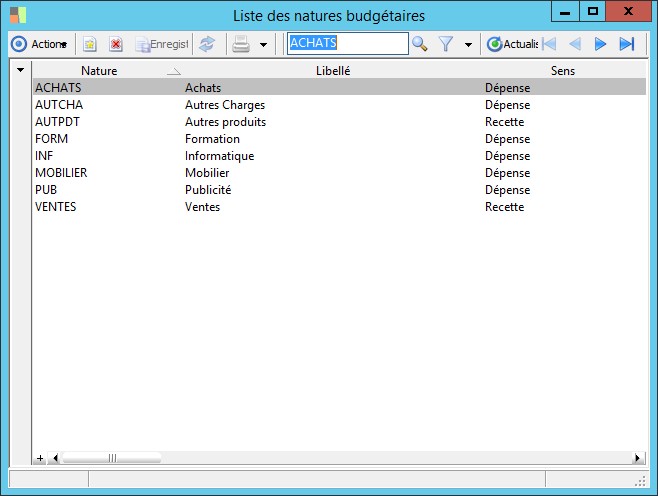658x496 pixels.
Task: Select the ACHATS row
Action: click(x=339, y=87)
